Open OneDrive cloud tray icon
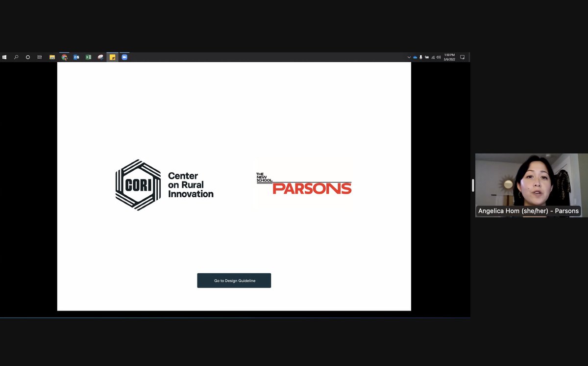The image size is (588, 366). tap(415, 57)
